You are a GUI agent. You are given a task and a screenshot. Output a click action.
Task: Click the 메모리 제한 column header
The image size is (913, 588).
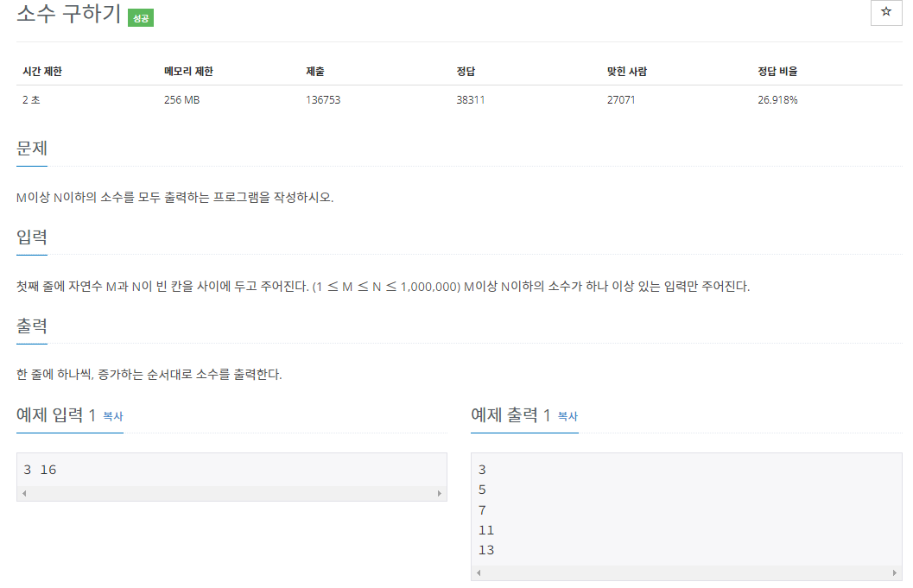point(188,71)
